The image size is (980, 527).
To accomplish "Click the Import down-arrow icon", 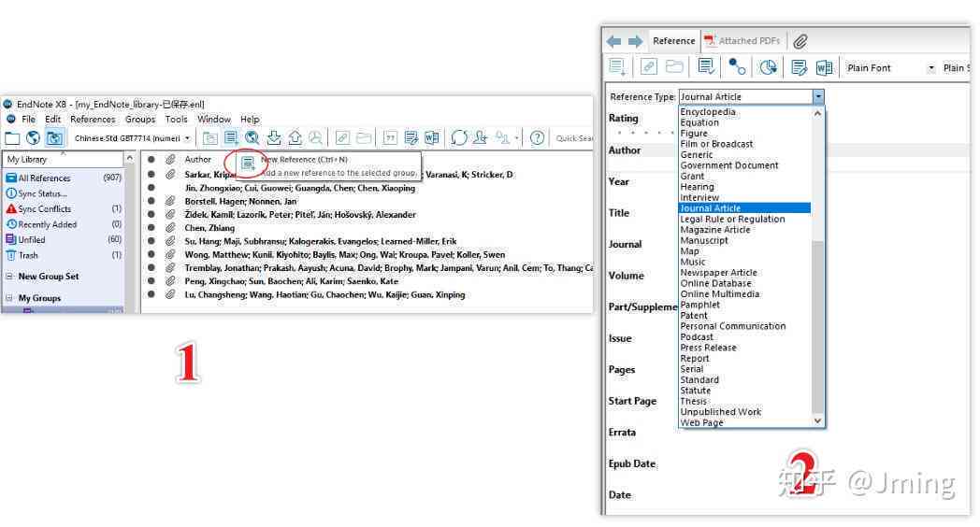I will click(274, 138).
